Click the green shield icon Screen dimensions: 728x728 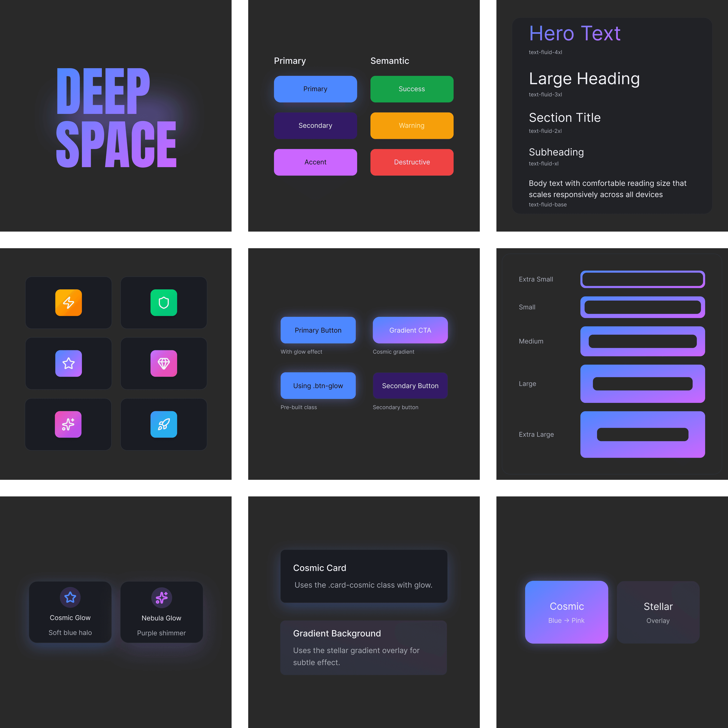click(x=164, y=303)
